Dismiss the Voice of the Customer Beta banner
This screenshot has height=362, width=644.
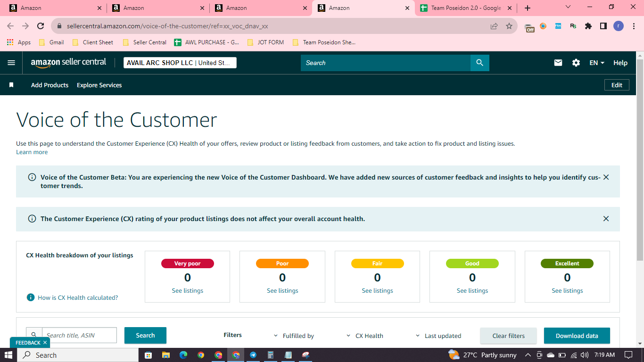click(606, 177)
